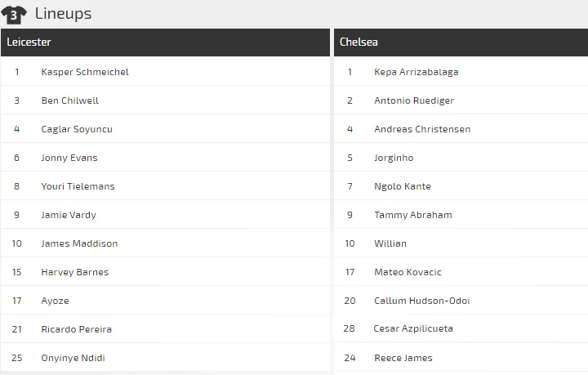The width and height of the screenshot is (588, 375).
Task: Click Kepa Arrizabalaga in Chelsea lineup
Action: click(416, 72)
